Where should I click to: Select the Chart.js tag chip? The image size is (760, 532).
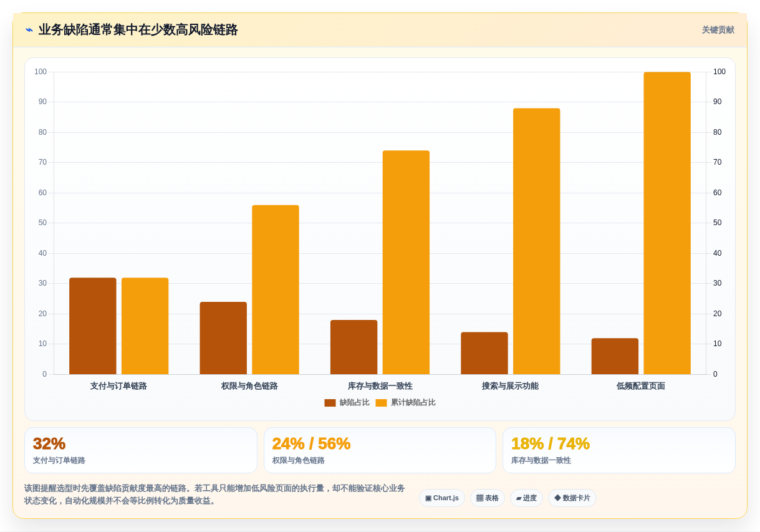[442, 498]
